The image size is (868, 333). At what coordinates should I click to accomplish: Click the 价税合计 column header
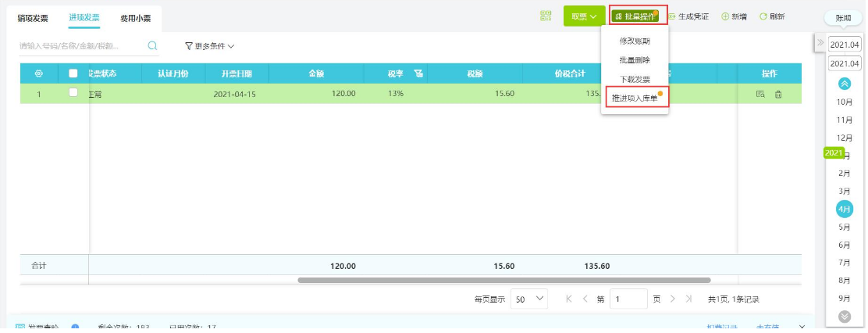click(570, 73)
